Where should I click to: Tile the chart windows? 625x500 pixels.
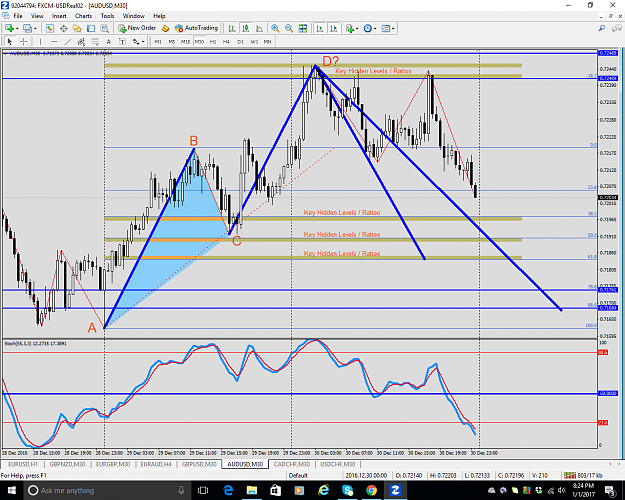click(x=303, y=28)
